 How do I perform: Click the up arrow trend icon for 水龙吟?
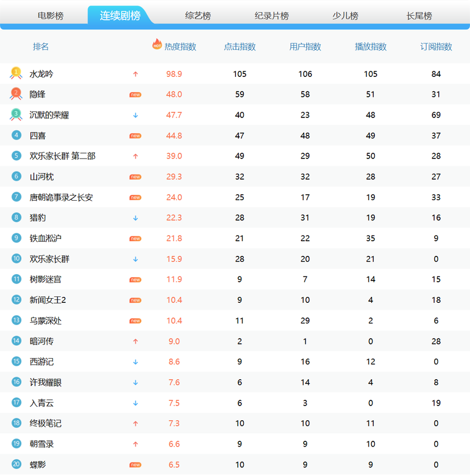click(136, 74)
